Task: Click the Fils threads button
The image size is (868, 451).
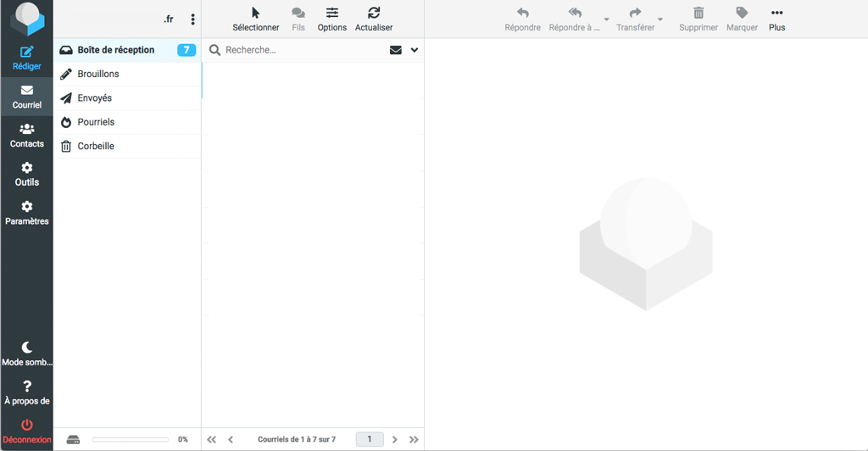Action: (298, 19)
